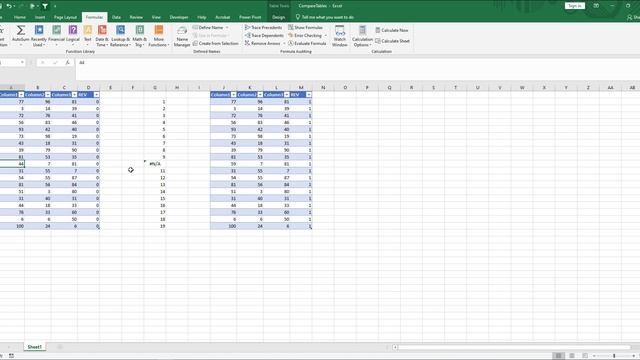The height and width of the screenshot is (360, 640).
Task: Open REV filter dropdown in column D
Action: (96, 95)
